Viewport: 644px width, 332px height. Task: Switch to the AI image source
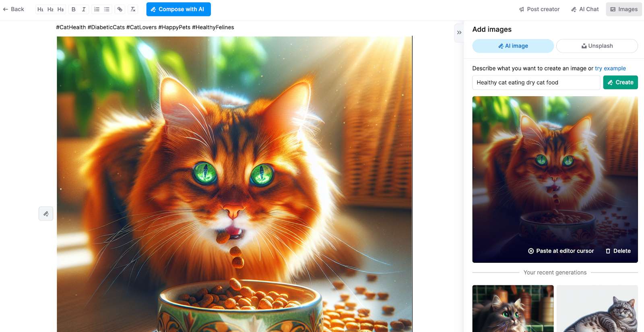(513, 46)
